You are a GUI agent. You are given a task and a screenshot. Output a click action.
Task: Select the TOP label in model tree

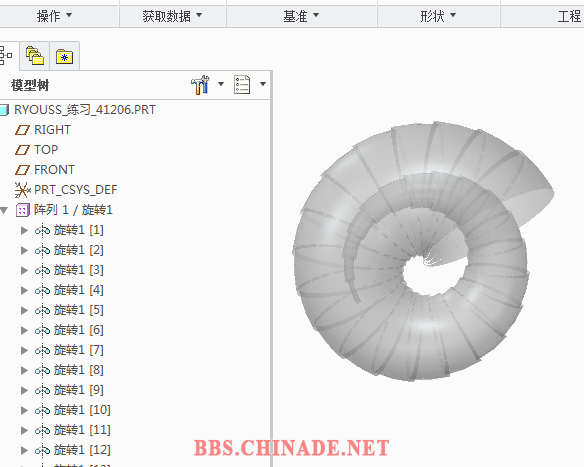tap(46, 150)
